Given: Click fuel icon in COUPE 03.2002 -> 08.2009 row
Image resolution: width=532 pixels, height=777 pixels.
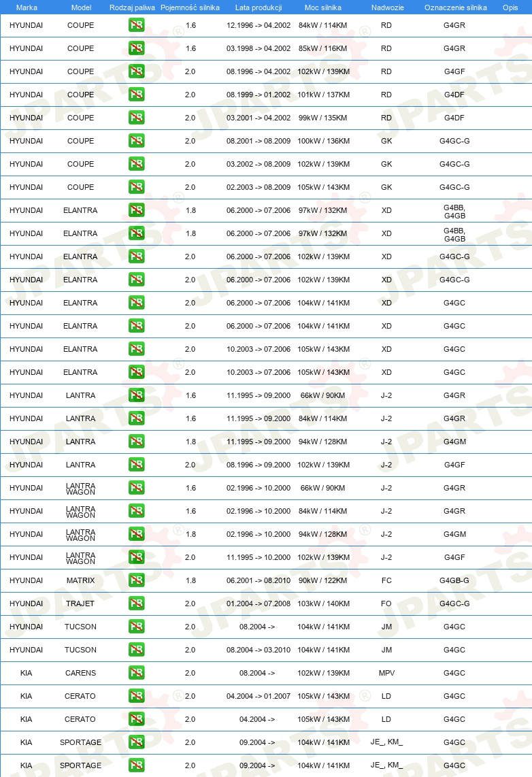Looking at the screenshot, I should click(x=136, y=163).
